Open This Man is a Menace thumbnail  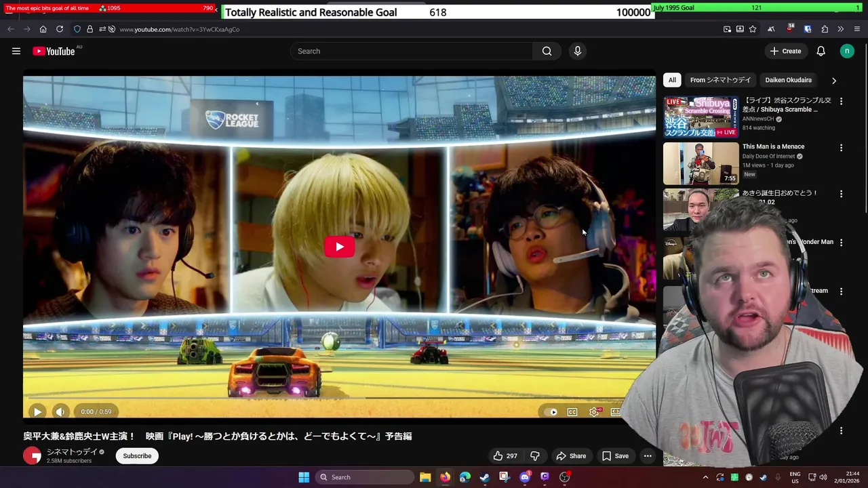point(701,163)
